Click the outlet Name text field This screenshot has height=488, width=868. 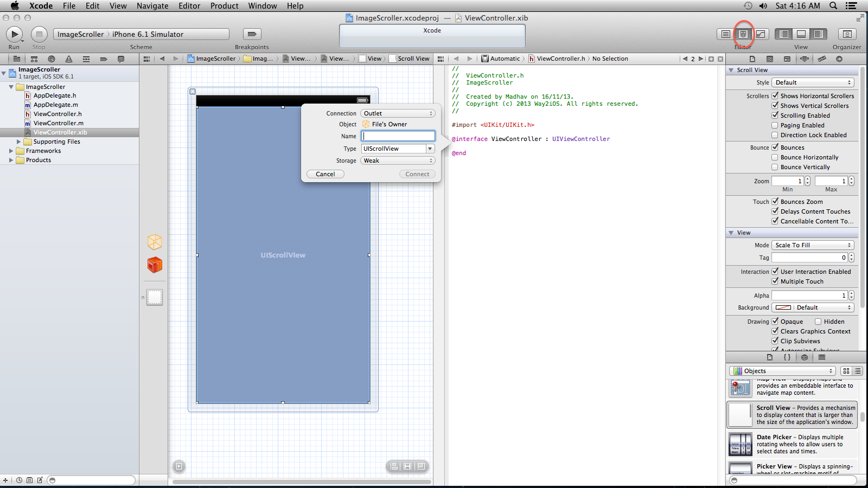coord(398,136)
